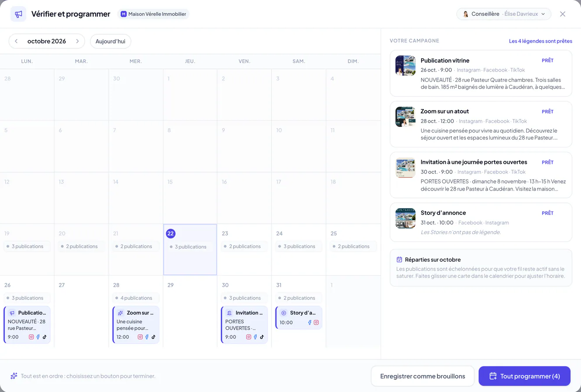The image size is (581, 392).
Task: Select the day 29 calendar cell
Action: click(x=190, y=311)
